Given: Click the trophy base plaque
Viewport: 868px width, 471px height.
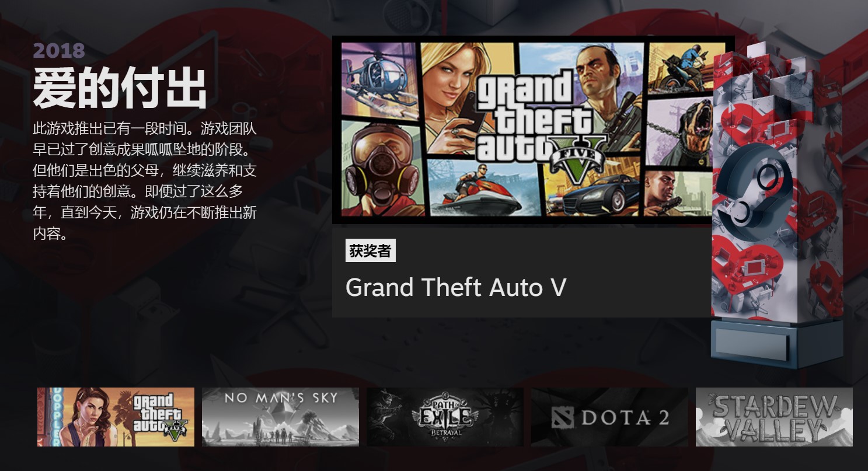Looking at the screenshot, I should tap(752, 344).
